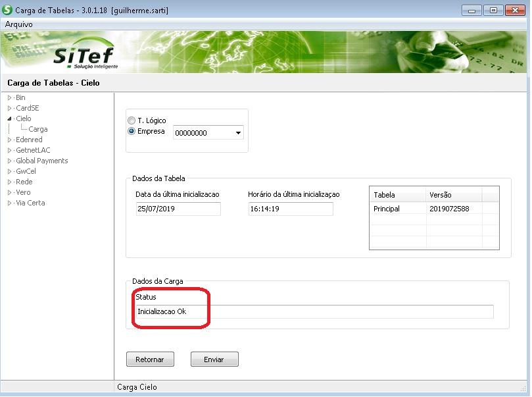This screenshot has height=397, width=532.
Task: Select the CardSE tree item
Action: point(28,108)
